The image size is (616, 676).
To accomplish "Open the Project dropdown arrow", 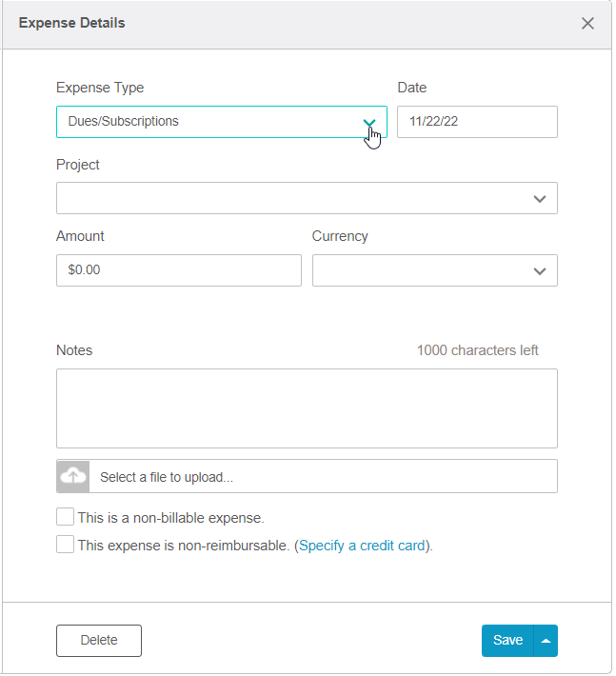I will [540, 199].
